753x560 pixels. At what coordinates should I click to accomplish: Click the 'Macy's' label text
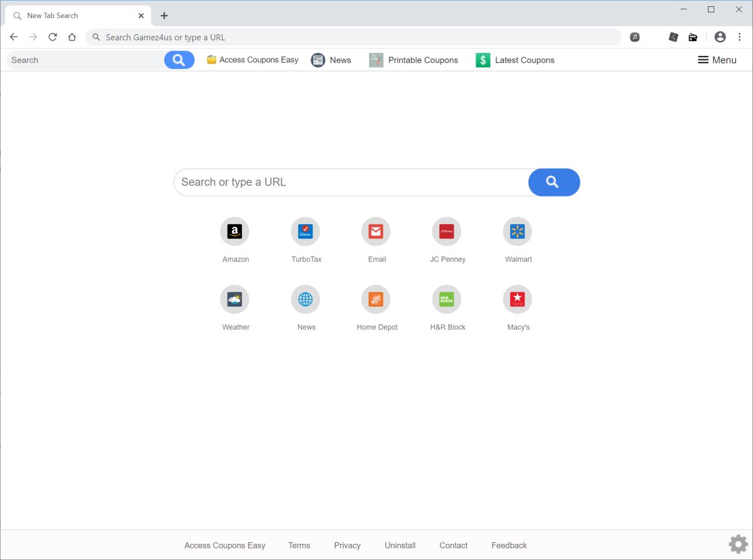pyautogui.click(x=518, y=327)
